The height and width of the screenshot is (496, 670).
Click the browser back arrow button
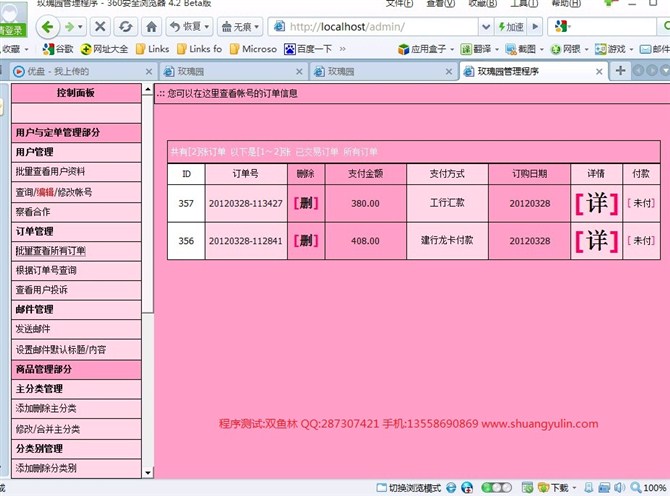(x=48, y=27)
